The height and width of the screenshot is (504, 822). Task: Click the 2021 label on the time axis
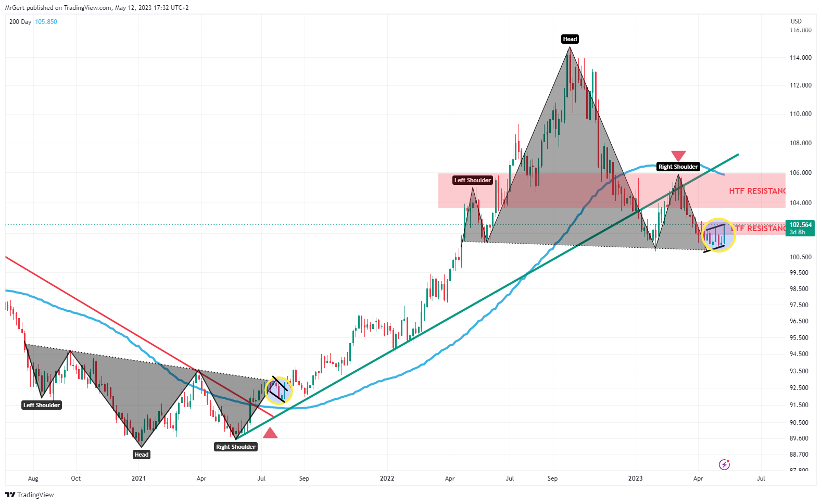138,478
